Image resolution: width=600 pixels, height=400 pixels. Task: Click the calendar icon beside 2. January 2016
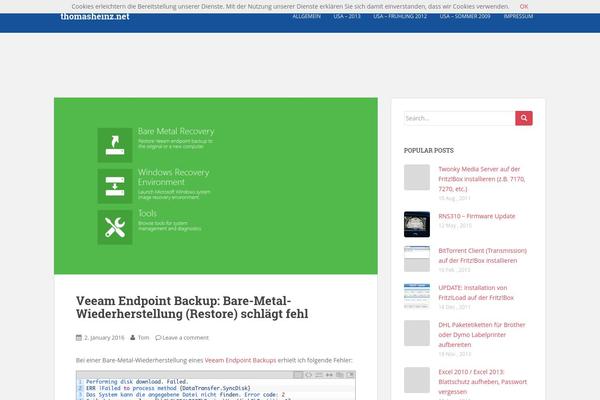pyautogui.click(x=79, y=338)
